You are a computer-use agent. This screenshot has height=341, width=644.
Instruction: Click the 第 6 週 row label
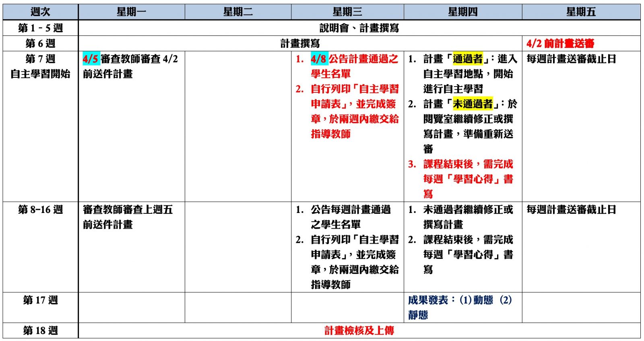[40, 43]
